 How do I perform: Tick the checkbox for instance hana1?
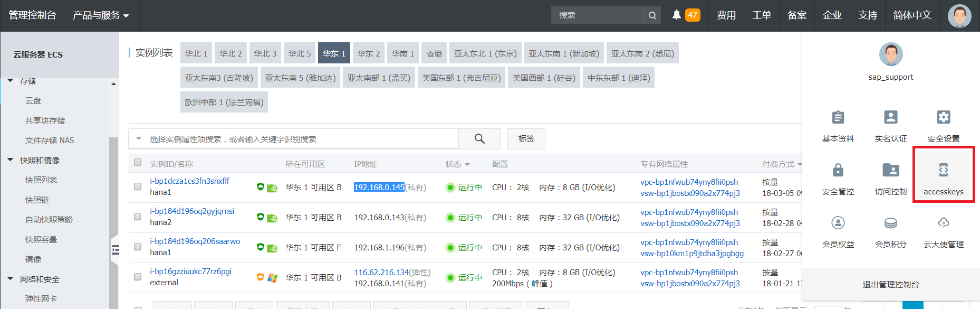138,186
